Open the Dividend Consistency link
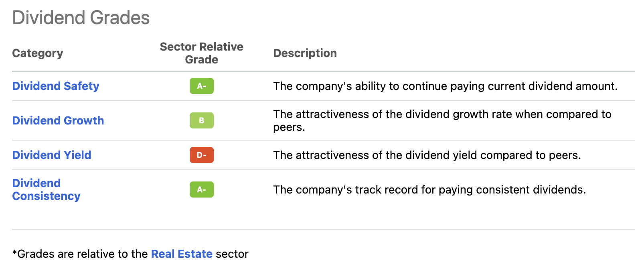Screen dimensions: 644x269 pos(46,190)
